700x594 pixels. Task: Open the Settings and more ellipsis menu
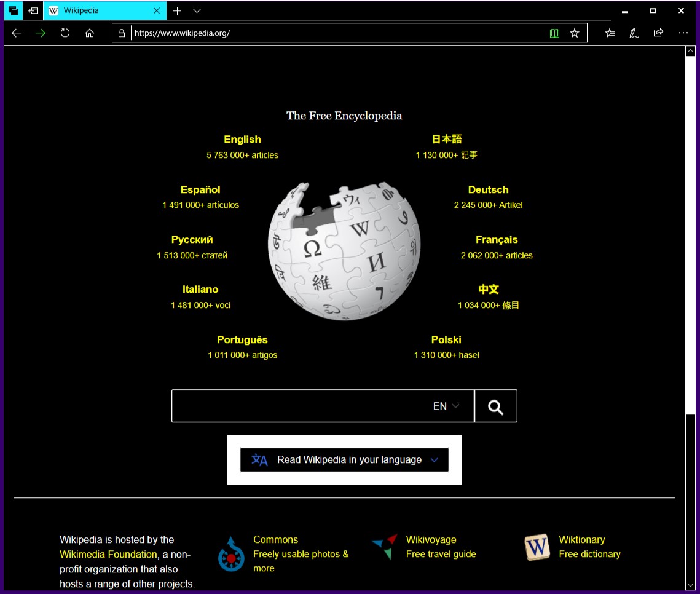683,33
